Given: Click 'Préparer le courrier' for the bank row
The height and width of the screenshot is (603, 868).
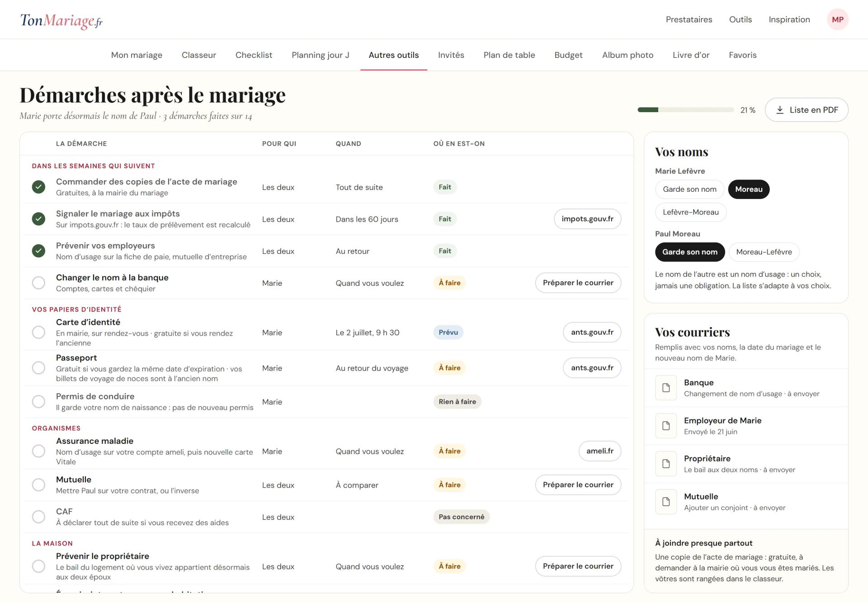Looking at the screenshot, I should pos(578,283).
